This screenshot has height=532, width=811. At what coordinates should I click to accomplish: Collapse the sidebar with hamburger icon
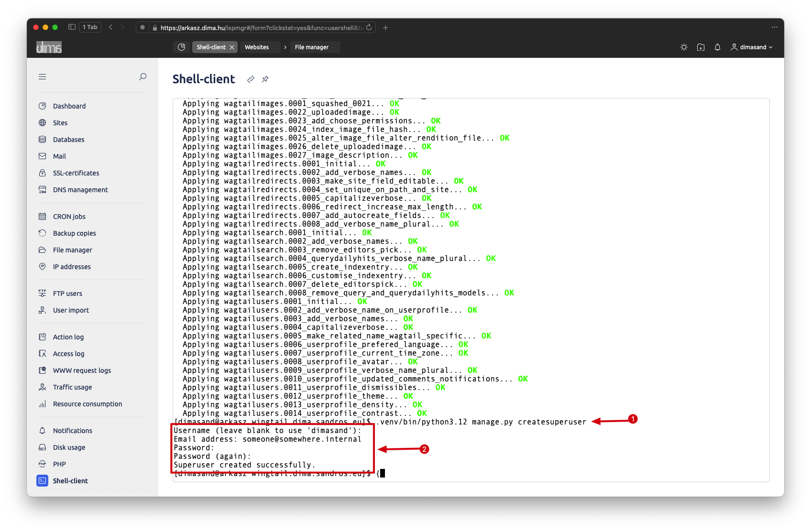[x=43, y=76]
